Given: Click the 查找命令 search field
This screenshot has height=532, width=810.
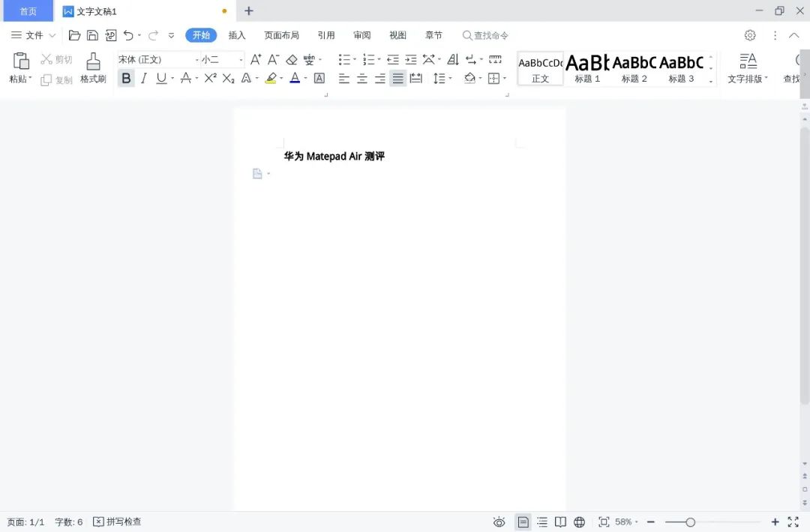Looking at the screenshot, I should click(x=485, y=35).
